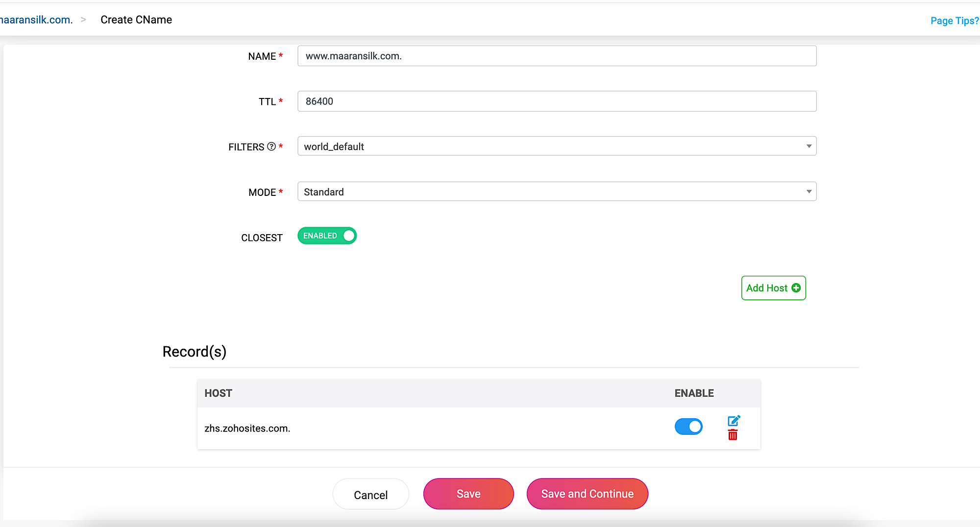Click the Save button
Screen dimensions: 980x527
click(x=468, y=494)
